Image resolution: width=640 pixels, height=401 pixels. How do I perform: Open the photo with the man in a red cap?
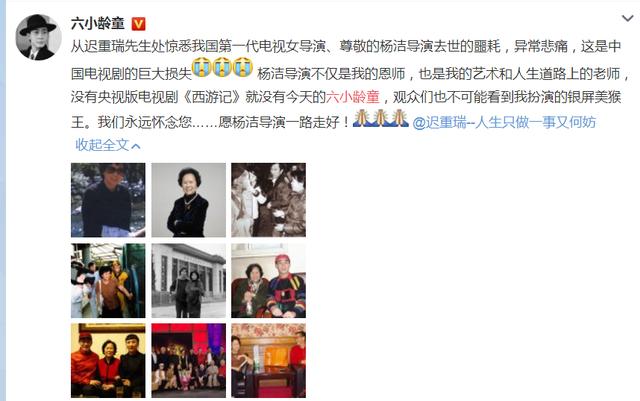(269, 281)
